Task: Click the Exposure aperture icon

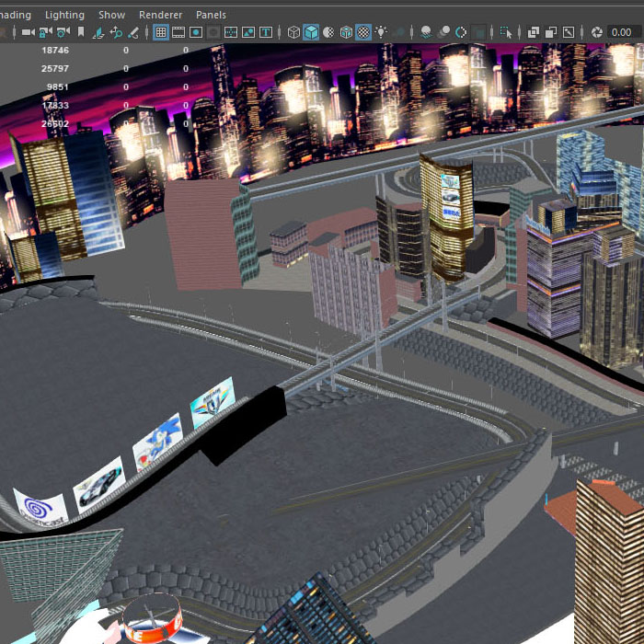Action: (597, 32)
